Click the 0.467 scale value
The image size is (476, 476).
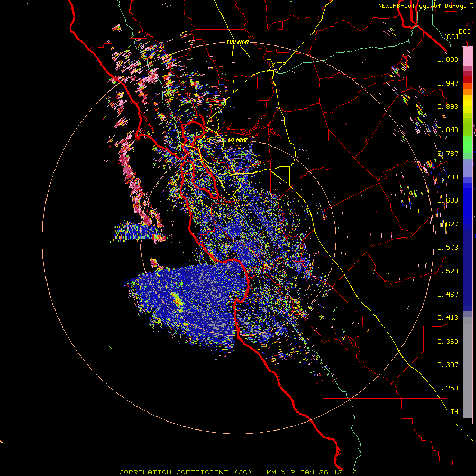[448, 295]
